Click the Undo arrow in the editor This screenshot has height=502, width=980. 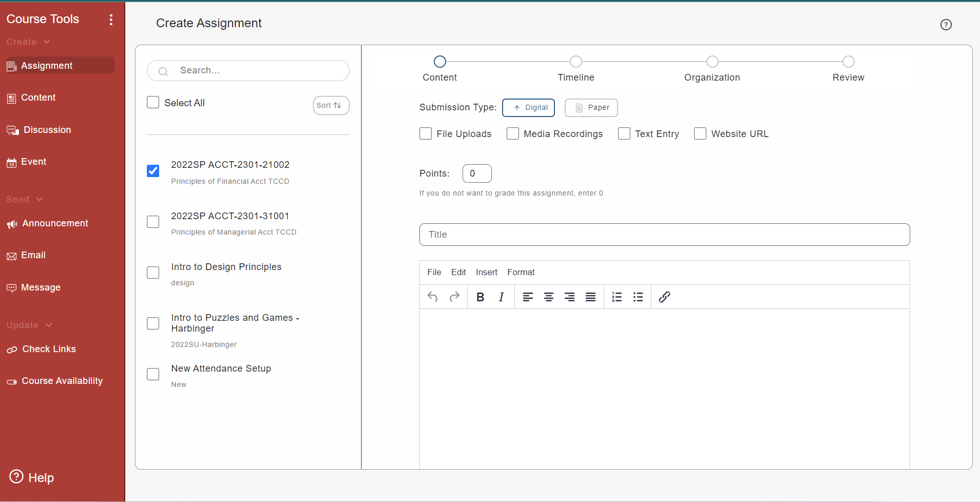click(432, 297)
